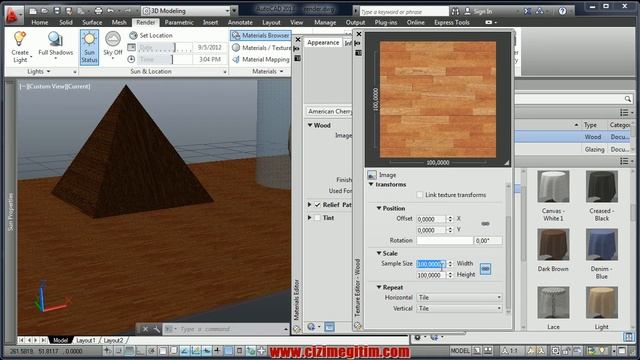Click the Offset X input field

tap(431, 219)
